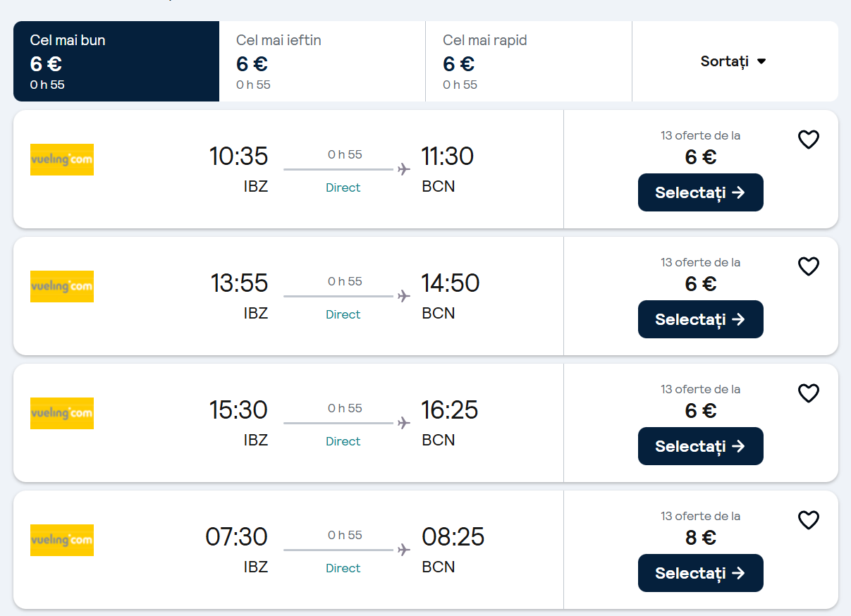Click Vueling logo on the 07:30 flight
The height and width of the screenshot is (616, 851).
62,541
